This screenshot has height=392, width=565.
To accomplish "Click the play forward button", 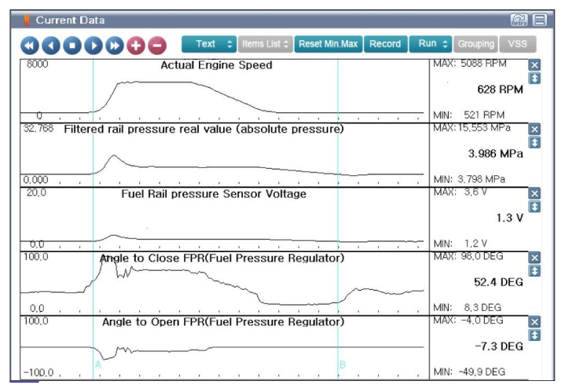I will (x=94, y=45).
